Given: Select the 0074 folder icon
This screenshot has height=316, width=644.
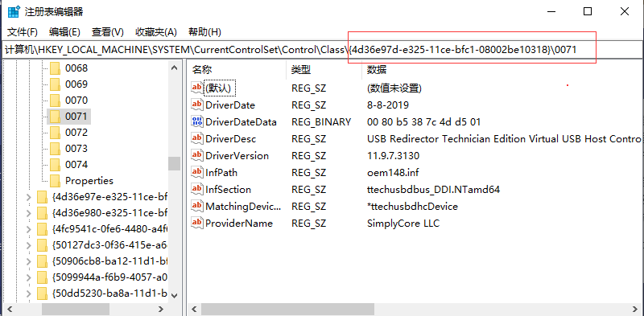Looking at the screenshot, I should coord(55,164).
